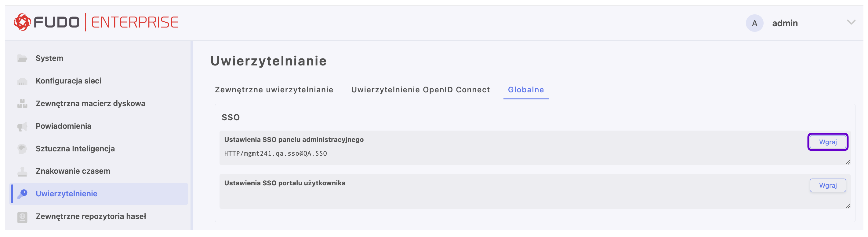
Task: Select the Globalne tab
Action: (526, 90)
